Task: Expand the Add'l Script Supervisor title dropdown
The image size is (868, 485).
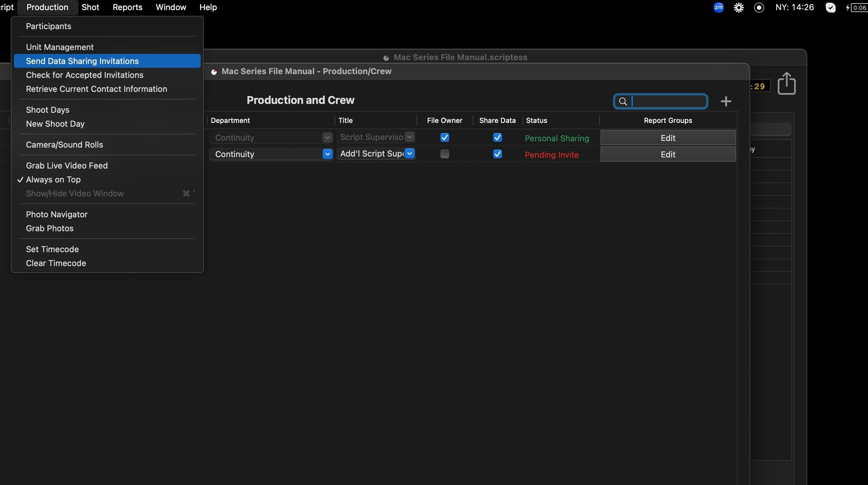Action: [409, 154]
